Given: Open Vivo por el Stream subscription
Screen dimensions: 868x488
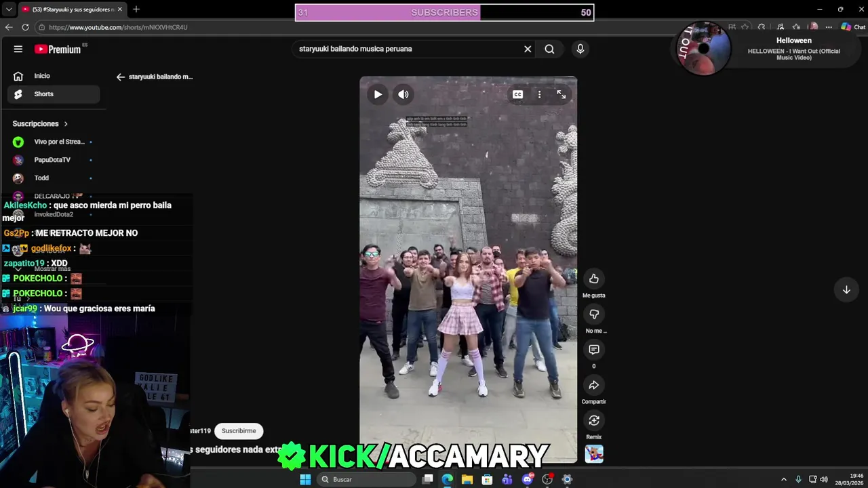Looking at the screenshot, I should click(x=54, y=142).
